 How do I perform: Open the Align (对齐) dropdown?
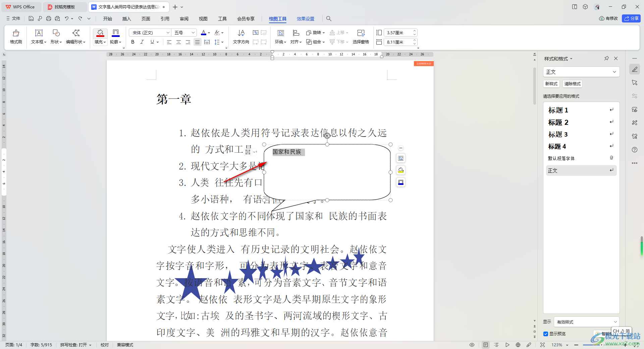click(x=296, y=37)
